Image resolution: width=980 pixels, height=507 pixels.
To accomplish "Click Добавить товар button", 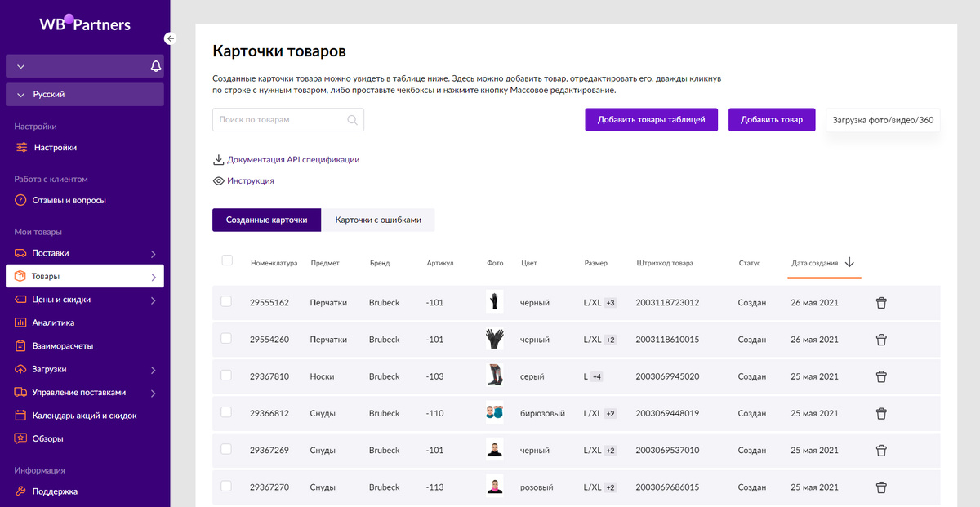I will click(x=772, y=120).
